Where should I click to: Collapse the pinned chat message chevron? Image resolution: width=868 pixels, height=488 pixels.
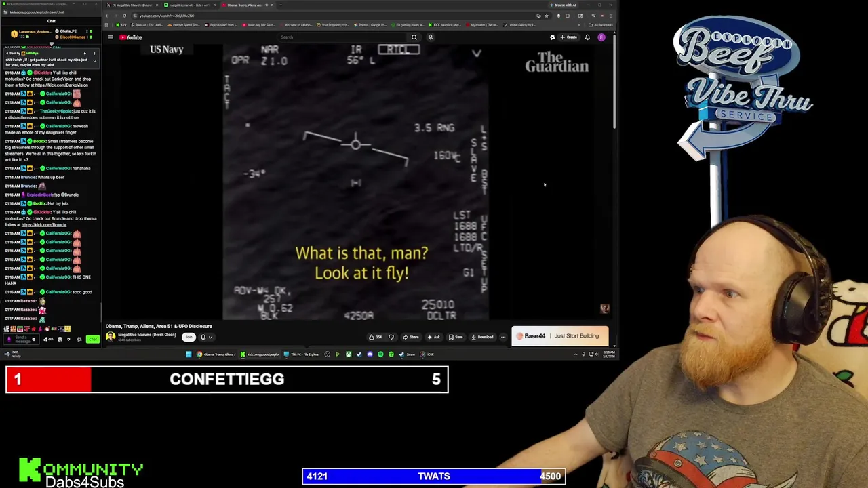pos(94,61)
